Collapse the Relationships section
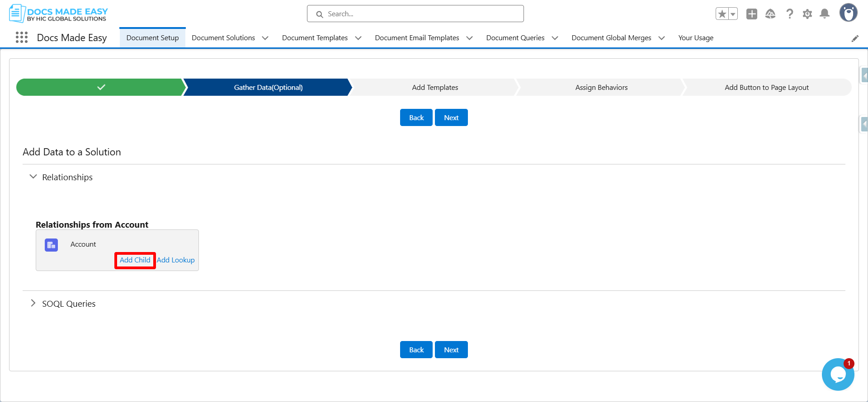The width and height of the screenshot is (868, 402). pos(33,177)
